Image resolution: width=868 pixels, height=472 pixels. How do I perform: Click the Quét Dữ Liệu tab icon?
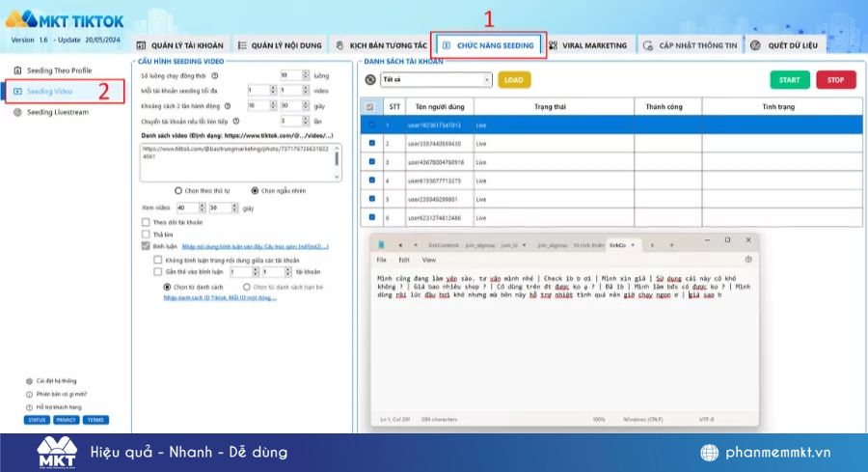(755, 45)
